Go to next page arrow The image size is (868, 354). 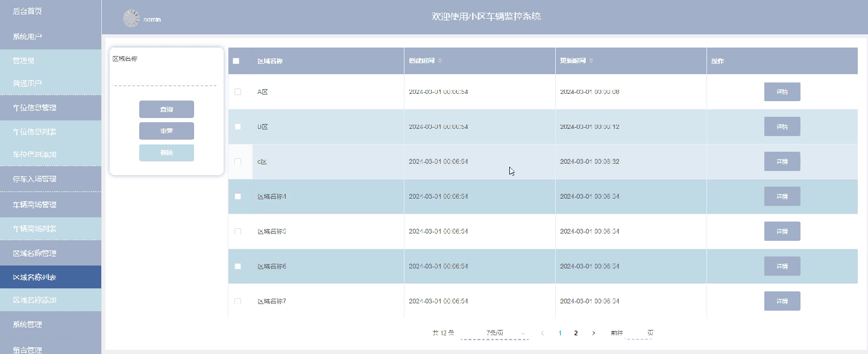[594, 333]
